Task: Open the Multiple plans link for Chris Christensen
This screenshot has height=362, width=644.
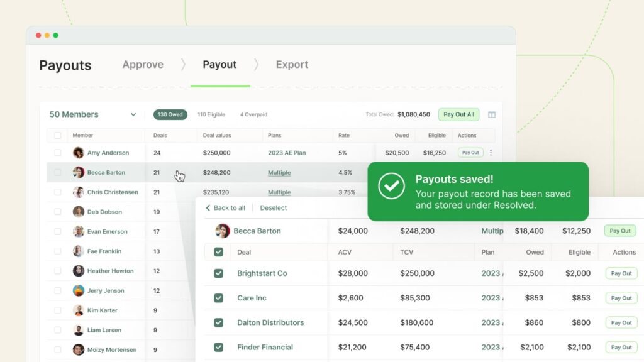Action: coord(279,192)
